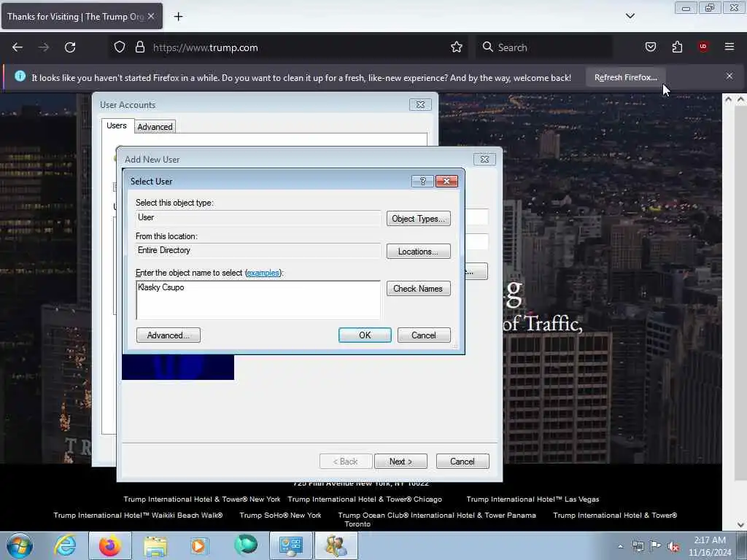Image resolution: width=747 pixels, height=560 pixels.
Task: Click Check Names button
Action: pos(418,289)
